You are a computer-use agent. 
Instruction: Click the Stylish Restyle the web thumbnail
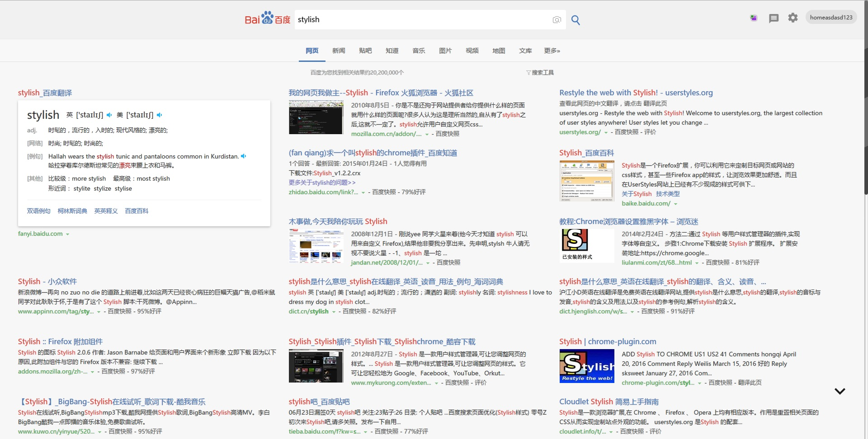(x=587, y=366)
